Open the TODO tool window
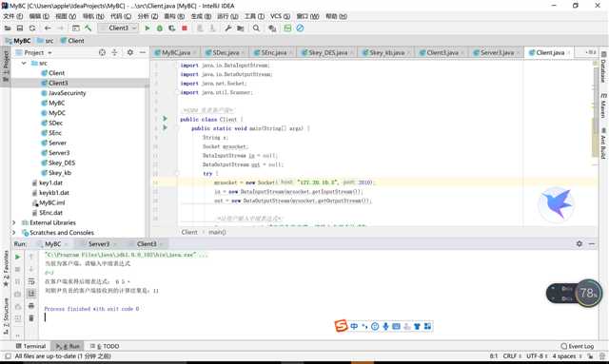The image size is (609, 364). pyautogui.click(x=105, y=346)
